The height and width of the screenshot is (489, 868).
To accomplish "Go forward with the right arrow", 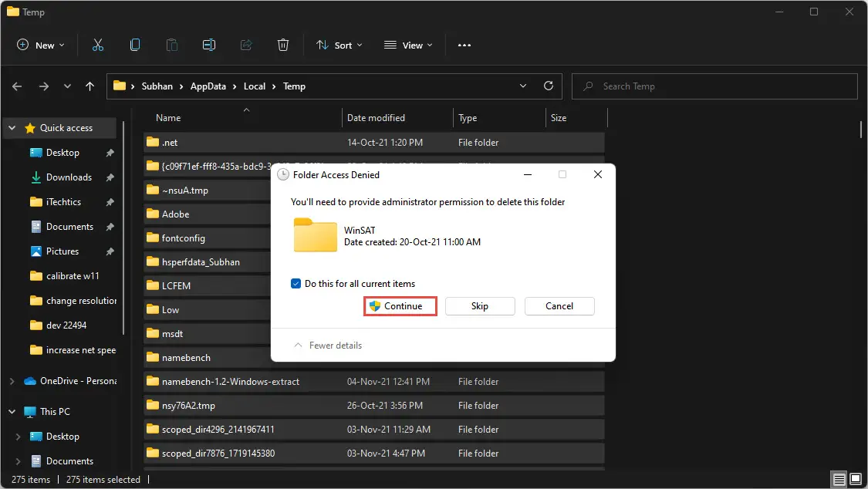I will click(44, 86).
